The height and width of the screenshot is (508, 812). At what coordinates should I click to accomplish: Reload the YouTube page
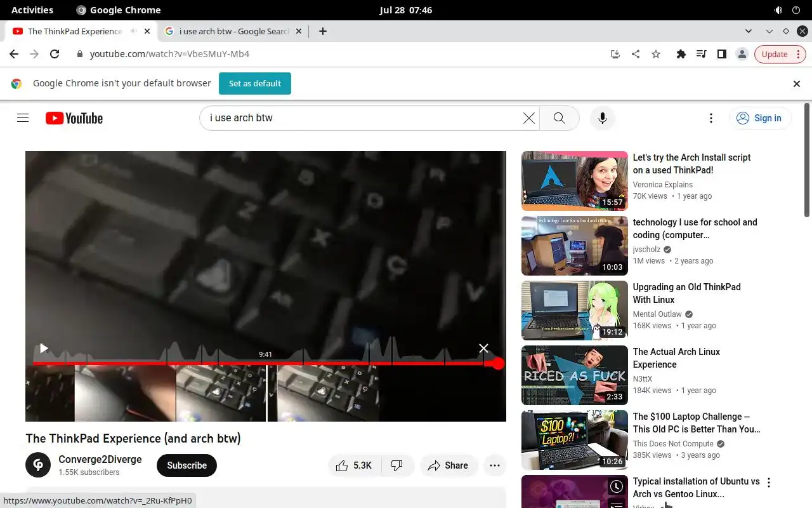pyautogui.click(x=55, y=54)
